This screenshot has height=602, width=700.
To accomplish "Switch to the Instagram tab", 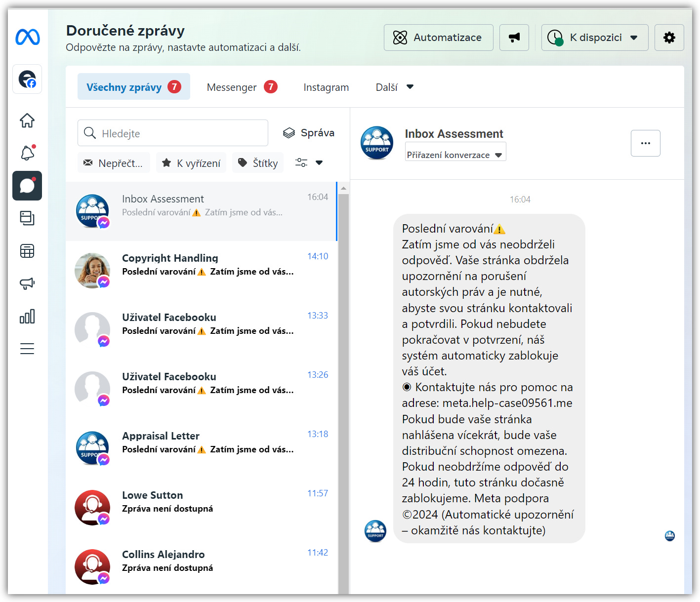I will pyautogui.click(x=326, y=87).
